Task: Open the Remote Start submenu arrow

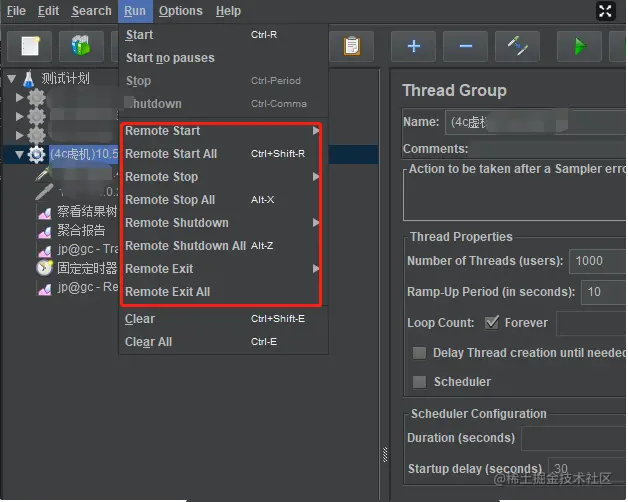Action: pos(316,131)
